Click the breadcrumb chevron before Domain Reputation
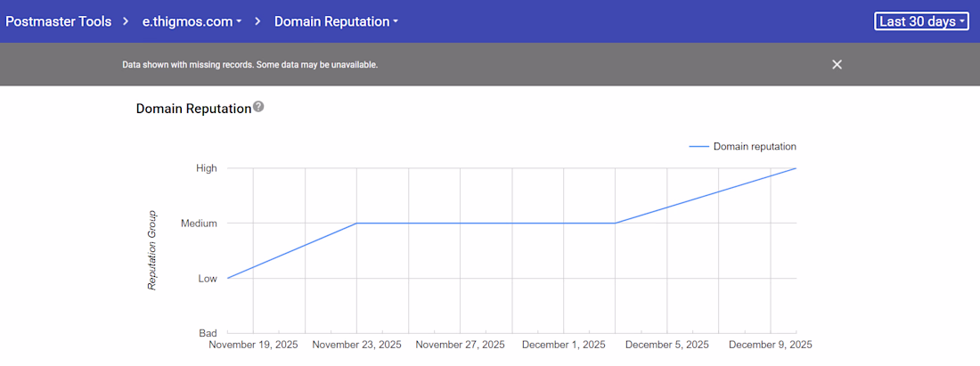980x366 pixels. (x=258, y=21)
